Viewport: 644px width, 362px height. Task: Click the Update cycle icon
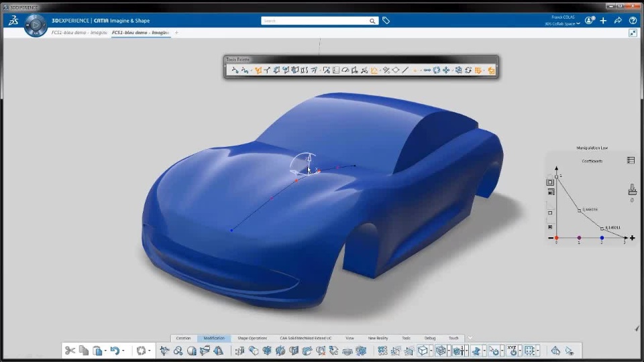tap(141, 351)
